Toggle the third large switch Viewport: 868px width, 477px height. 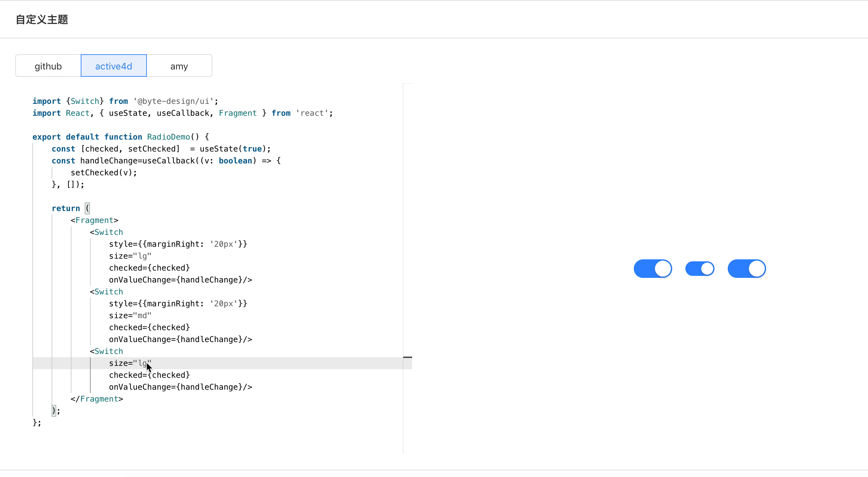pyautogui.click(x=746, y=269)
